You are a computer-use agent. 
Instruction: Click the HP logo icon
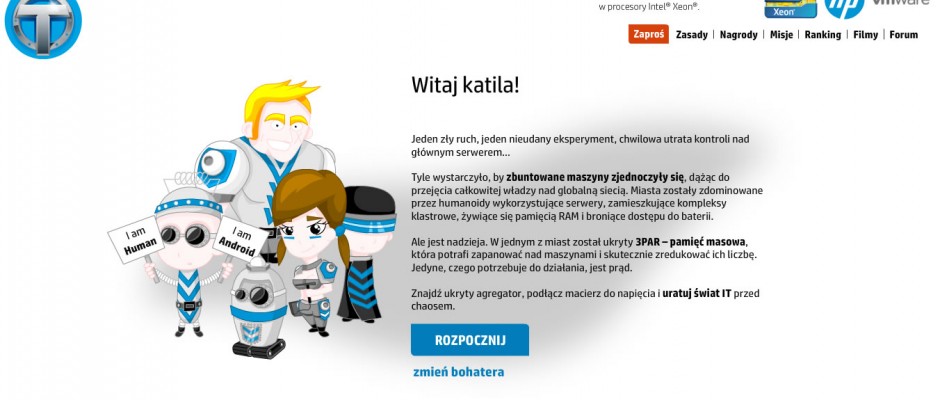[844, 8]
